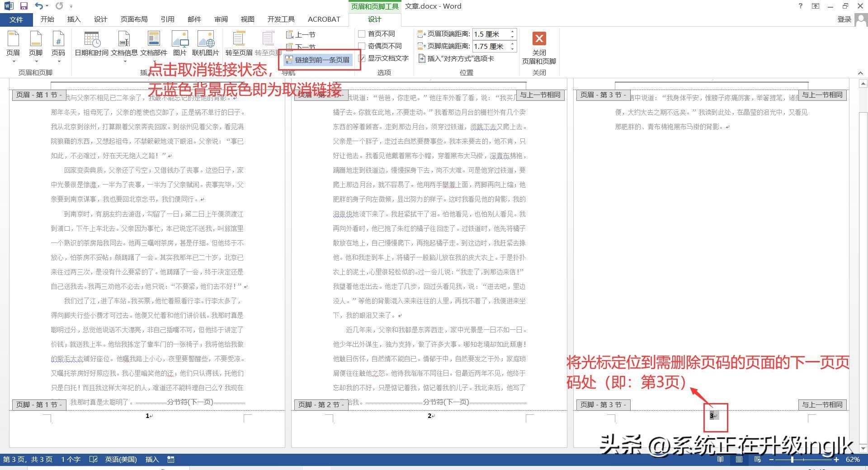Screen dimensions: 868x470
Task: Click macro recording icon in status bar
Action: click(171, 459)
